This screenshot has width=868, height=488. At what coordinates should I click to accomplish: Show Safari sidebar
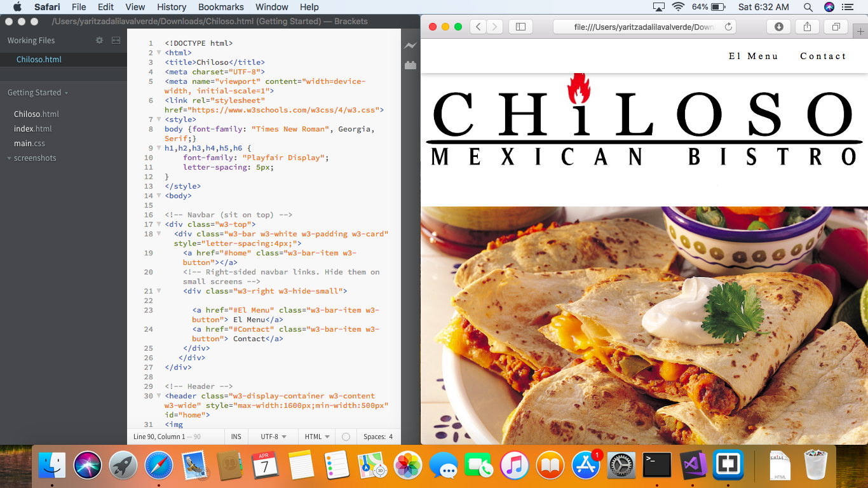520,27
